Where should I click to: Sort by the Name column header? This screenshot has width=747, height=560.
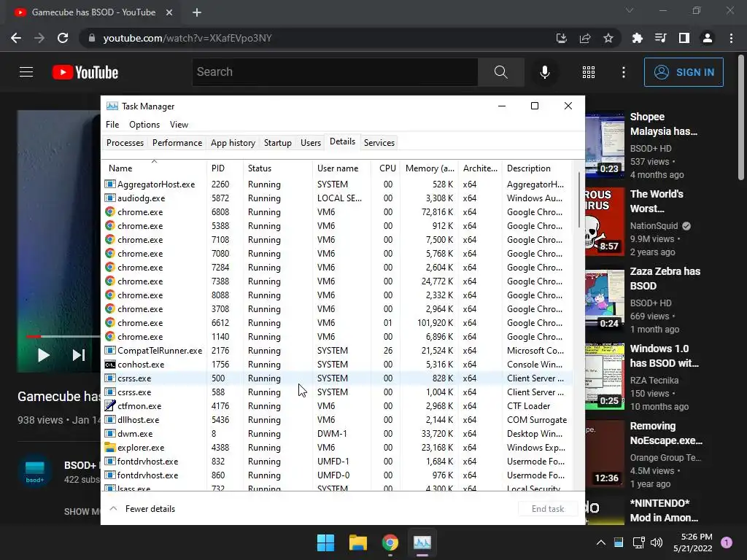point(154,168)
